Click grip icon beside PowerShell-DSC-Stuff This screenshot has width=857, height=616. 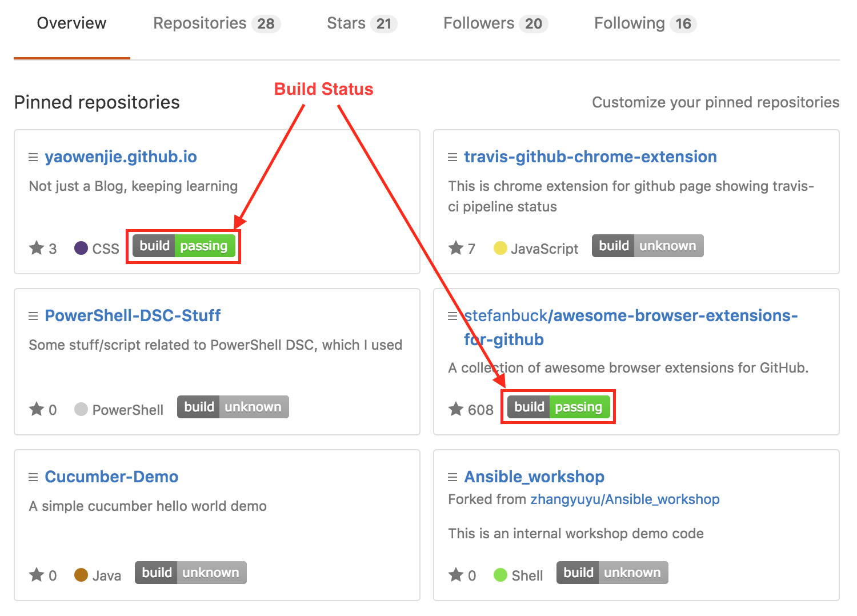33,316
